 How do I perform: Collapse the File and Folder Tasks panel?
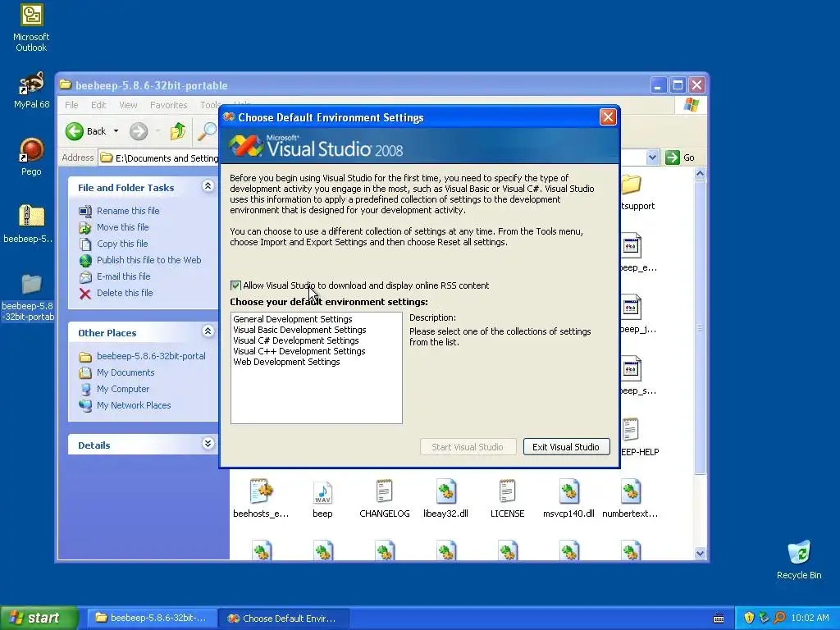point(208,186)
